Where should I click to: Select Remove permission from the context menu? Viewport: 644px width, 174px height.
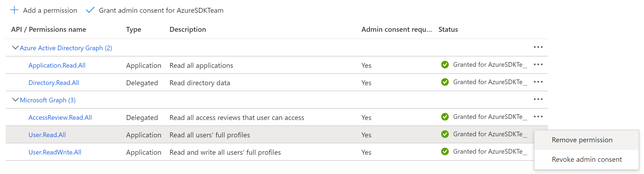tap(582, 140)
